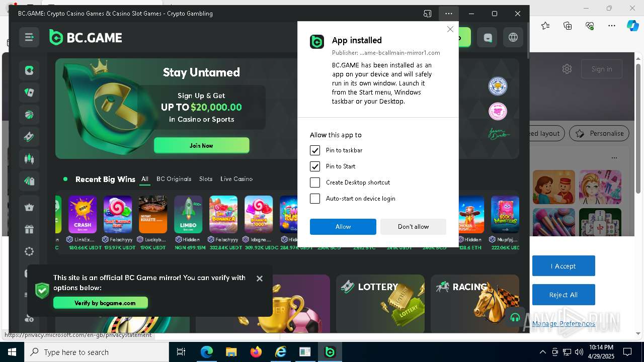The width and height of the screenshot is (644, 362).
Task: Toggle the BC.GAME sidebar menu icon
Action: (x=29, y=37)
